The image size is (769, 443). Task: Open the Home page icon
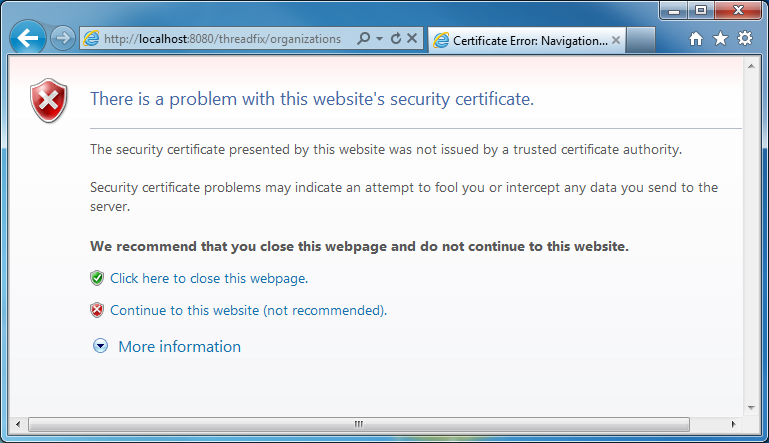(x=695, y=38)
